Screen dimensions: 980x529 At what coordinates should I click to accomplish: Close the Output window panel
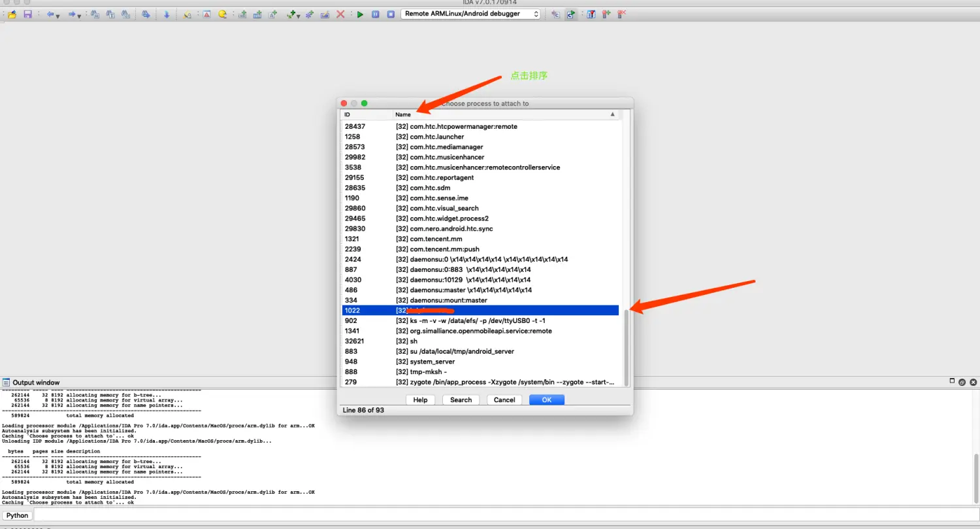click(x=973, y=382)
